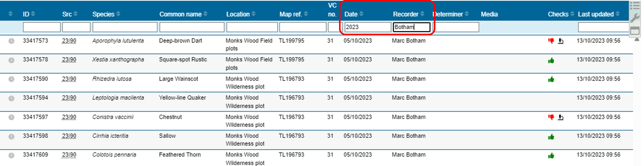This screenshot has height=166, width=644.
Task: Sort by the Recorder column arrows
Action: 422,14
